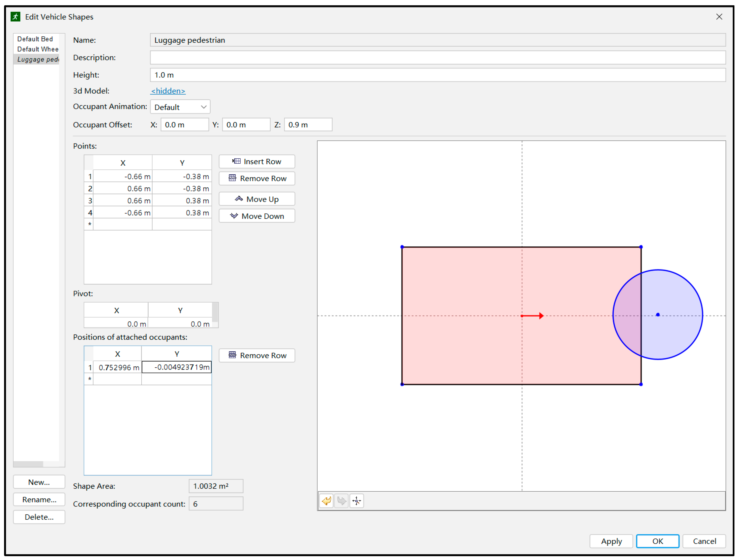Open the hidden 3d Model link
Viewport: 739px width, 560px height.
click(x=168, y=91)
